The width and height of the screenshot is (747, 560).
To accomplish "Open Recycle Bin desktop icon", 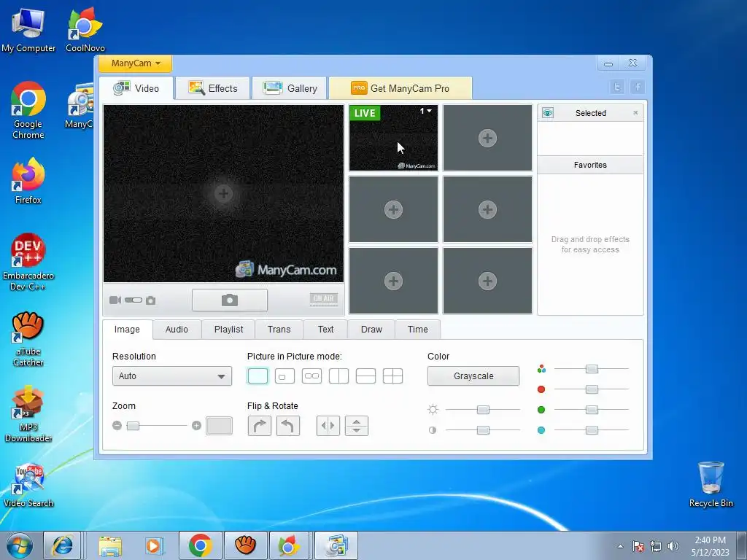I will coord(711,484).
